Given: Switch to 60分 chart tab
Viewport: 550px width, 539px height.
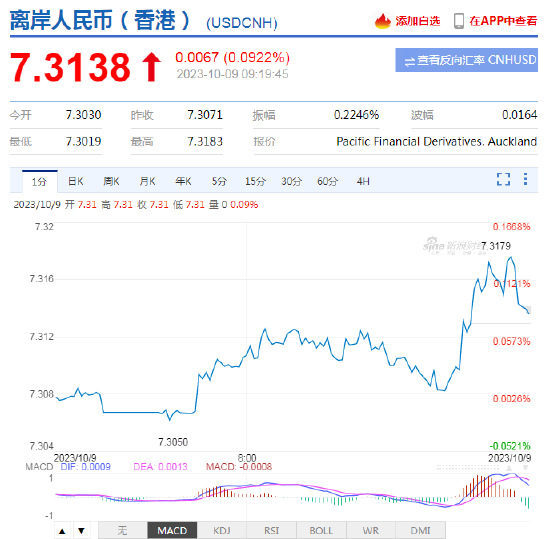Looking at the screenshot, I should (327, 181).
